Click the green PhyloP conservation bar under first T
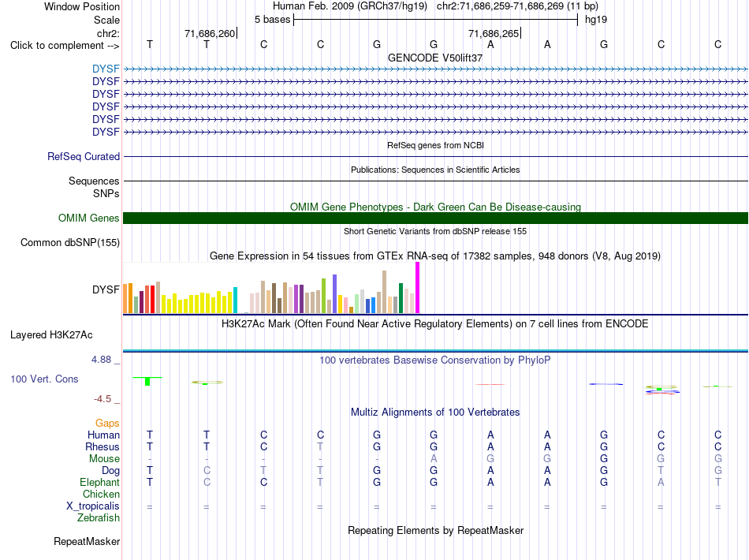Viewport: 749px width, 560px height. pyautogui.click(x=147, y=381)
